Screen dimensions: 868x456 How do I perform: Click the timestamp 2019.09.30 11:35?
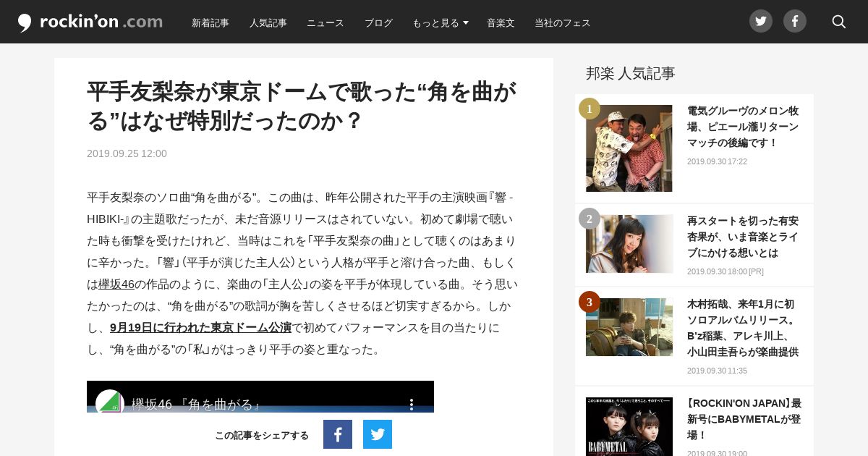[717, 371]
